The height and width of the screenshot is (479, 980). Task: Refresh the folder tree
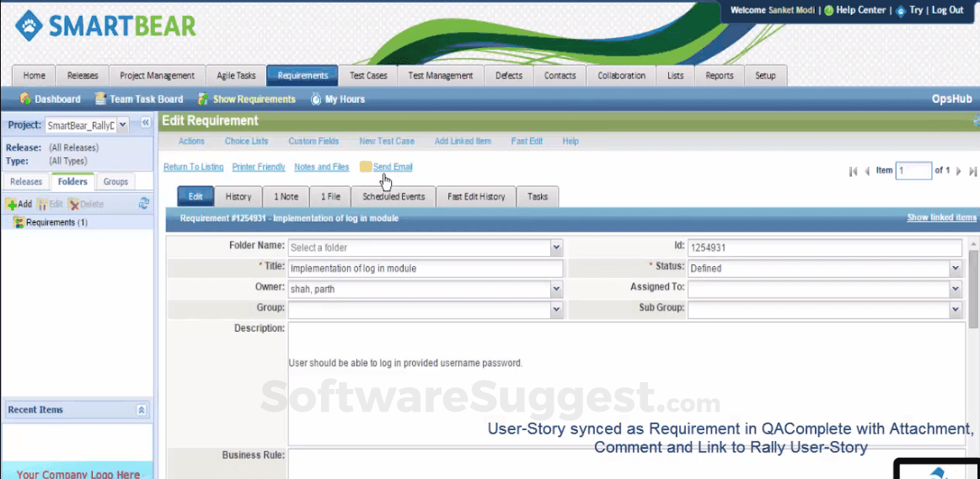click(x=144, y=204)
